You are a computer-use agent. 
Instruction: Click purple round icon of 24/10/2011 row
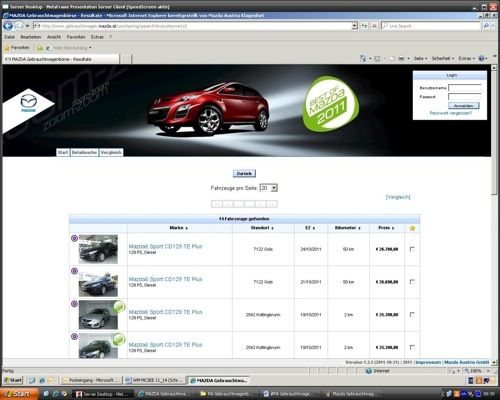tap(75, 238)
